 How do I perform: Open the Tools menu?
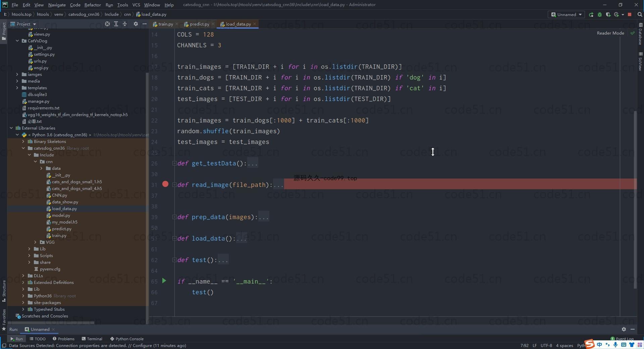tap(122, 5)
